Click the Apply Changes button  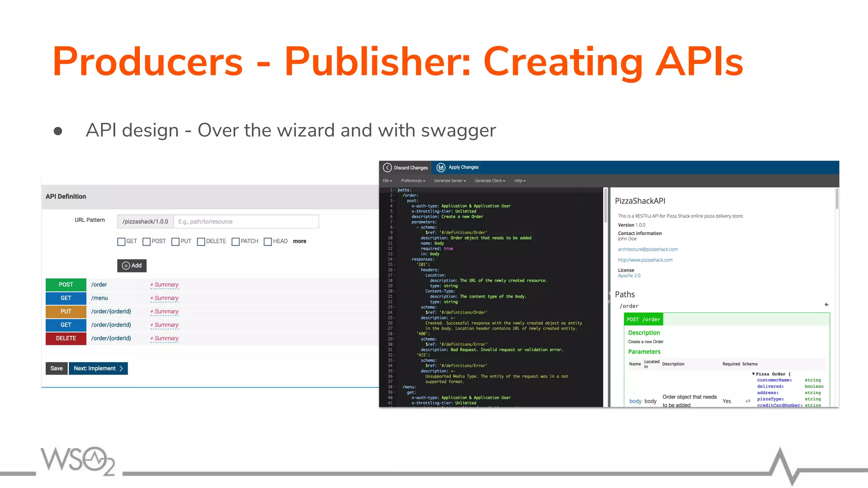coord(458,167)
